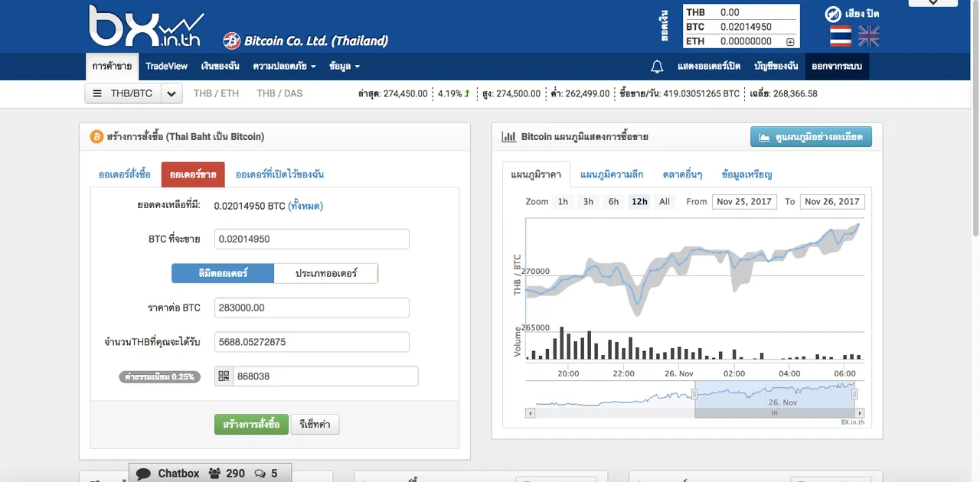This screenshot has height=482, width=980.
Task: Set chart zoom to 3h
Action: coord(588,202)
